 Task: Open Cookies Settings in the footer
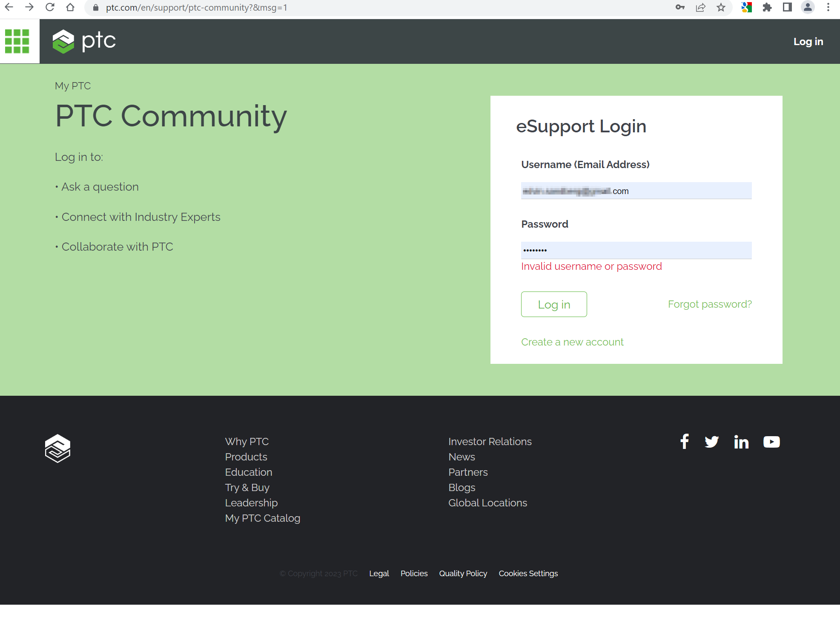click(x=528, y=573)
